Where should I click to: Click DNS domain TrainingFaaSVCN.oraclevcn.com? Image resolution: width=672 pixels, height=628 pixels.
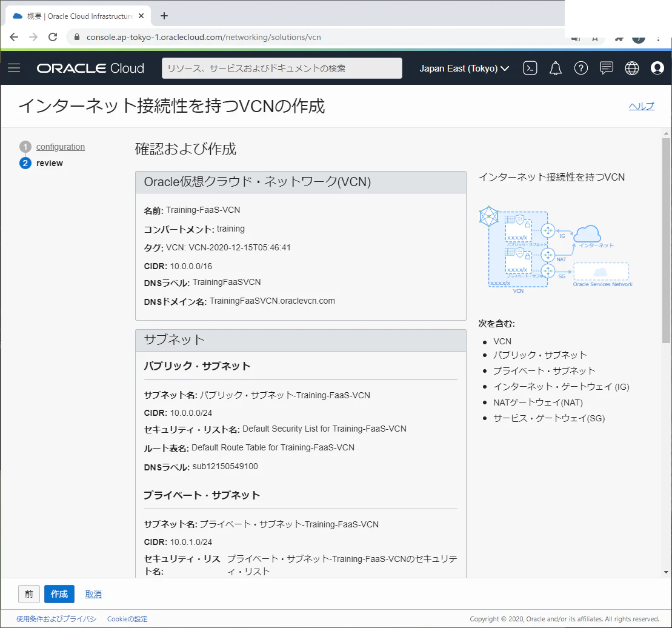[272, 301]
